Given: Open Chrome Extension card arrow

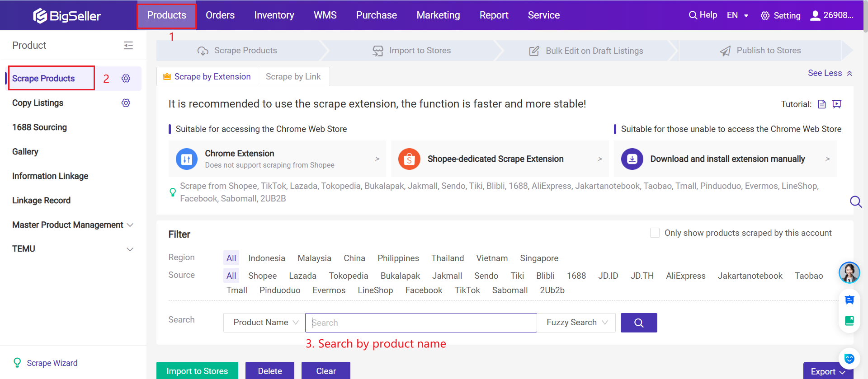Looking at the screenshot, I should 377,159.
